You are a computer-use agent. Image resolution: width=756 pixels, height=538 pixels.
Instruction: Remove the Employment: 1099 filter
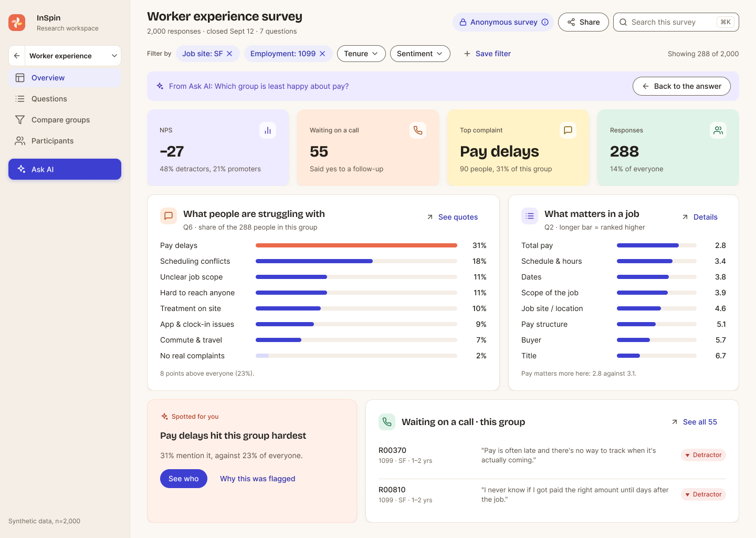322,54
